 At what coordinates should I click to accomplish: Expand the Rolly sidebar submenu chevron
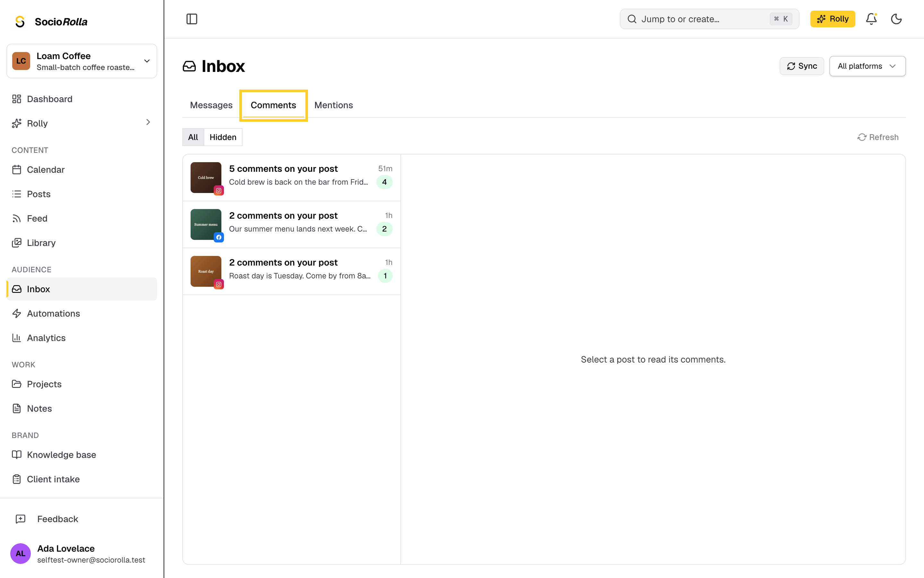(148, 122)
